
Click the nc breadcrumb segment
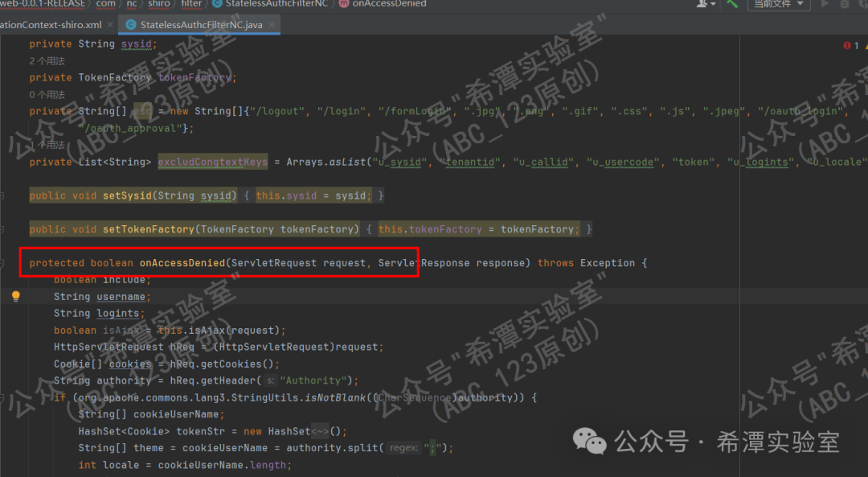point(132,4)
